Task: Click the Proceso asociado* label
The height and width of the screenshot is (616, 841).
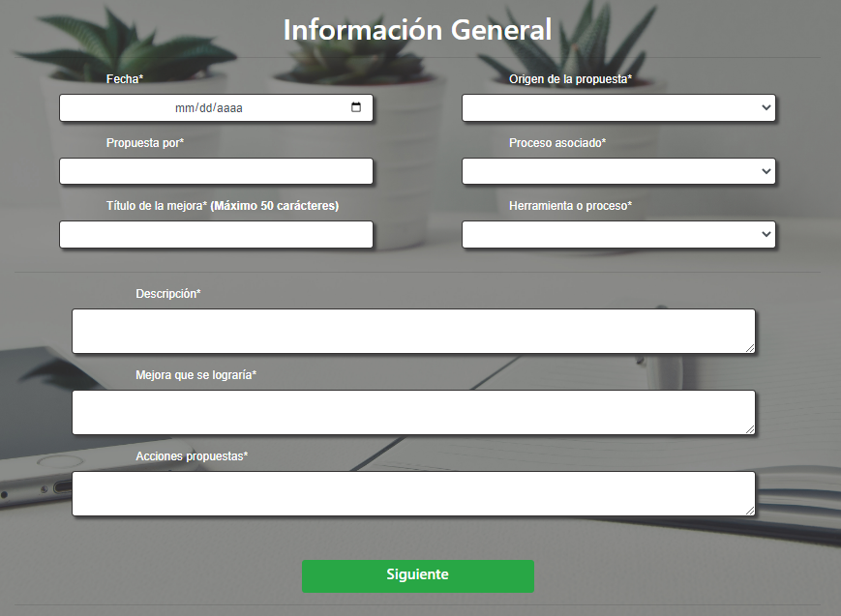Action: pos(557,143)
